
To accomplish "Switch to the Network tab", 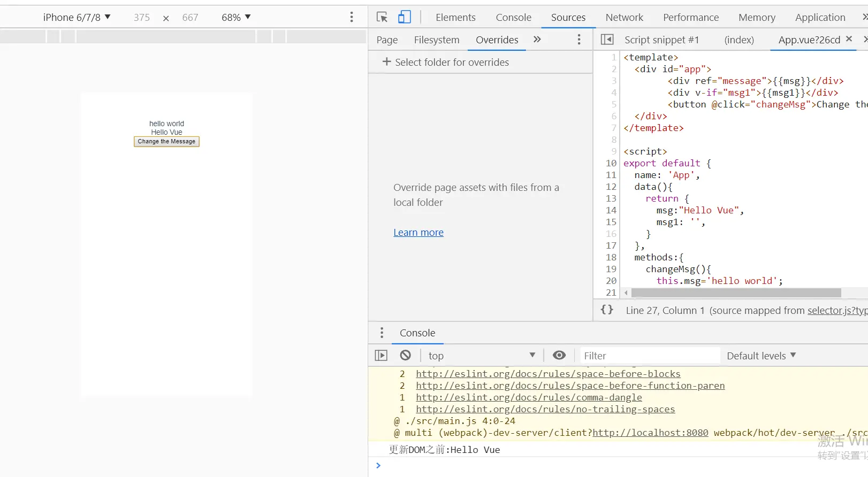I will coord(624,17).
